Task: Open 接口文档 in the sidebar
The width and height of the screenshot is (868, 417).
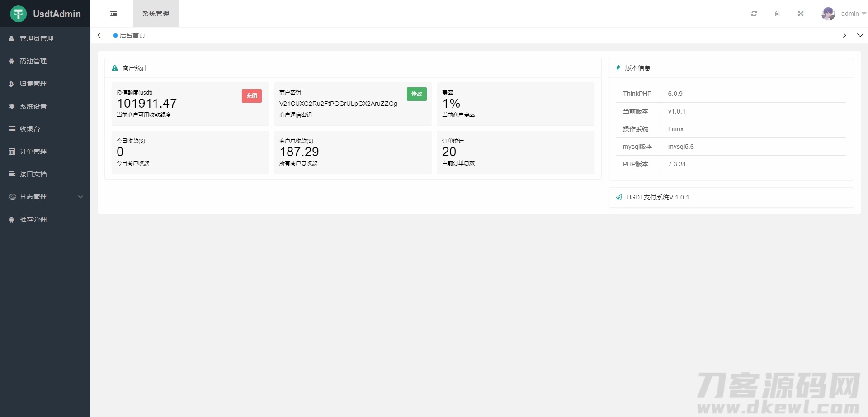Action: click(x=33, y=174)
